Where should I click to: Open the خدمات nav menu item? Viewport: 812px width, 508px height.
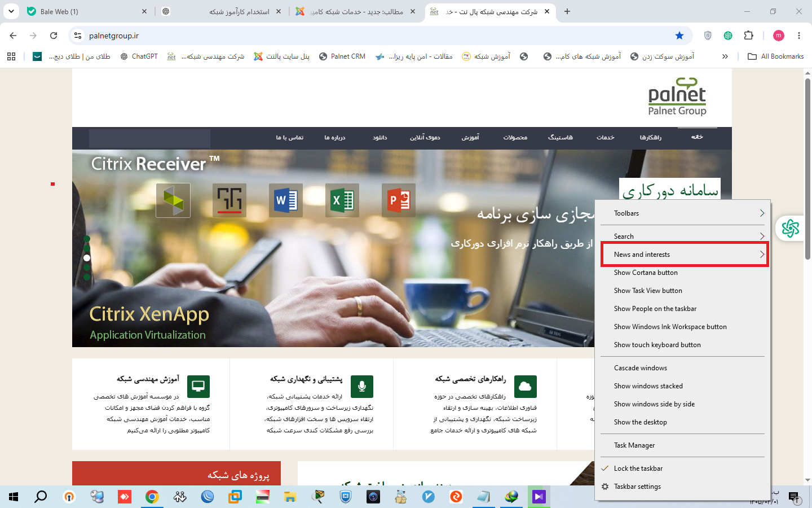(x=606, y=138)
